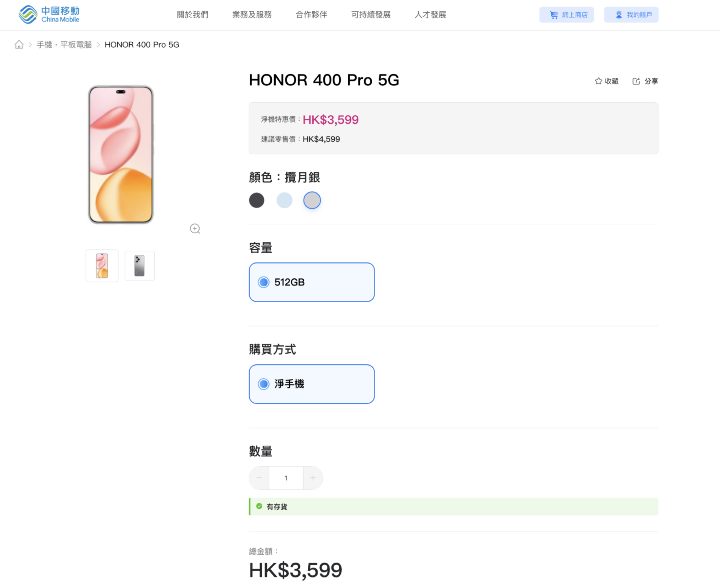Select the 淨手機 purchase method
The width and height of the screenshot is (720, 583).
tap(312, 384)
